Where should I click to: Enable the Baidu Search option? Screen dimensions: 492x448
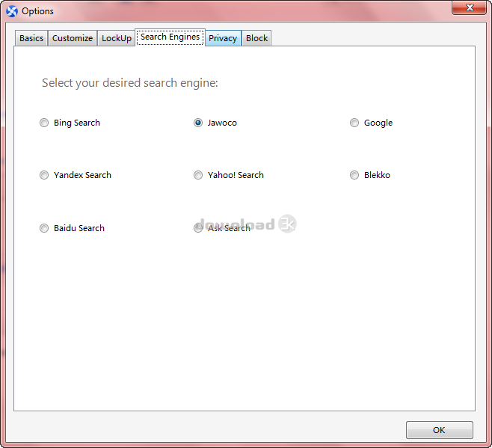(44, 229)
